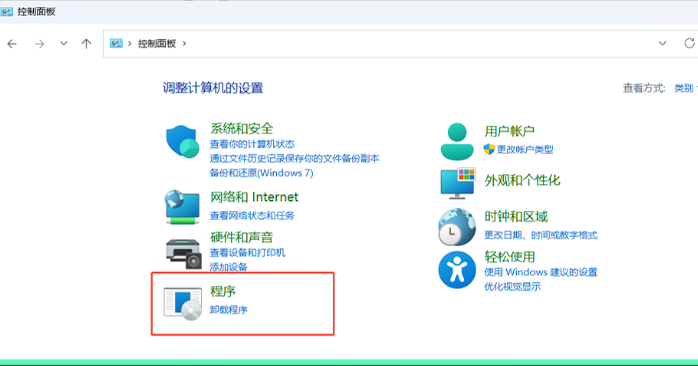This screenshot has height=366, width=698.
Task: Open the 外观和个性化 category heading
Action: coord(522,180)
